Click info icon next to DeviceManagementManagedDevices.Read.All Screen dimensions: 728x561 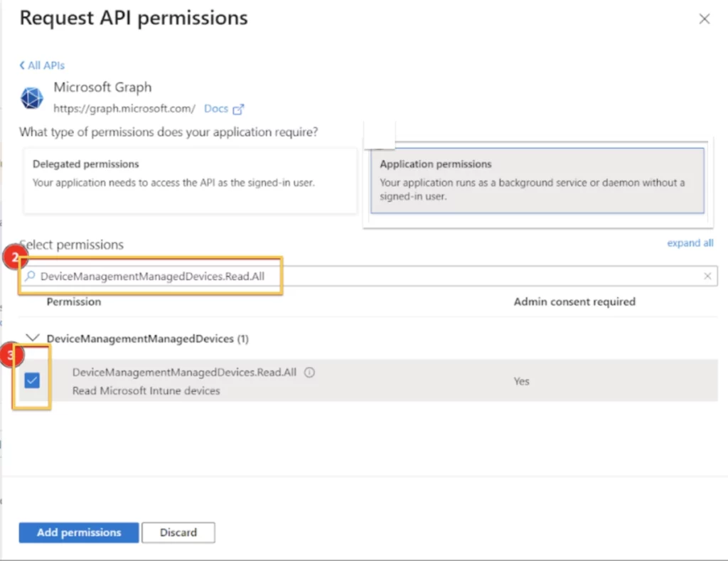point(309,373)
